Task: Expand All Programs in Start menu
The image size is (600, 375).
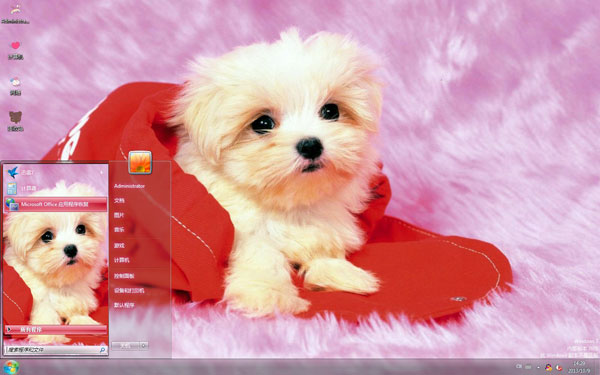Action: coord(55,329)
